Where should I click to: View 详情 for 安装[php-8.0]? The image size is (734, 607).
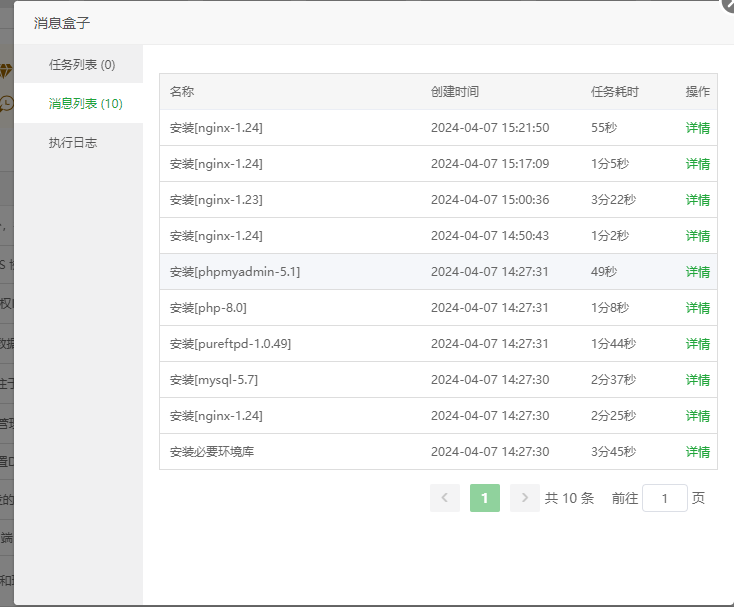697,308
